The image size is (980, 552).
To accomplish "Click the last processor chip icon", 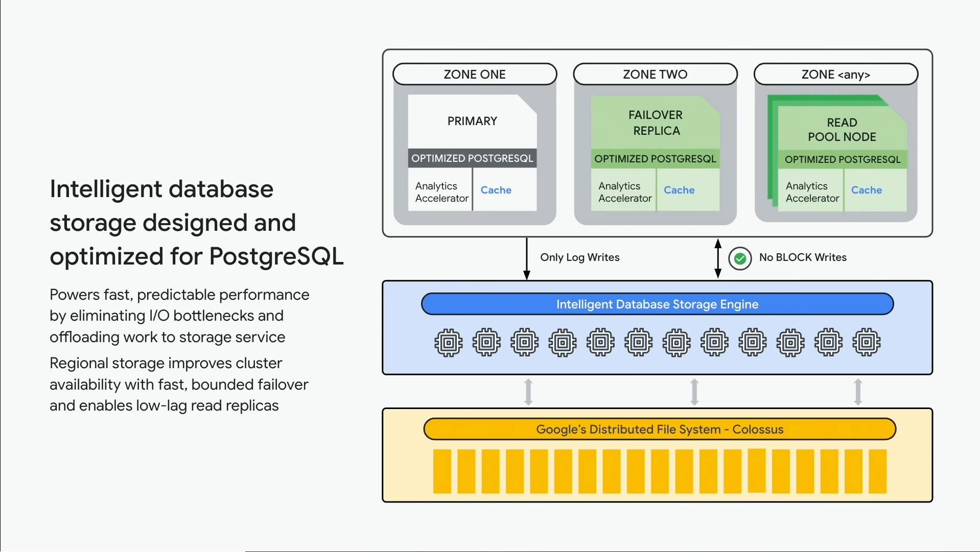I will pos(866,342).
